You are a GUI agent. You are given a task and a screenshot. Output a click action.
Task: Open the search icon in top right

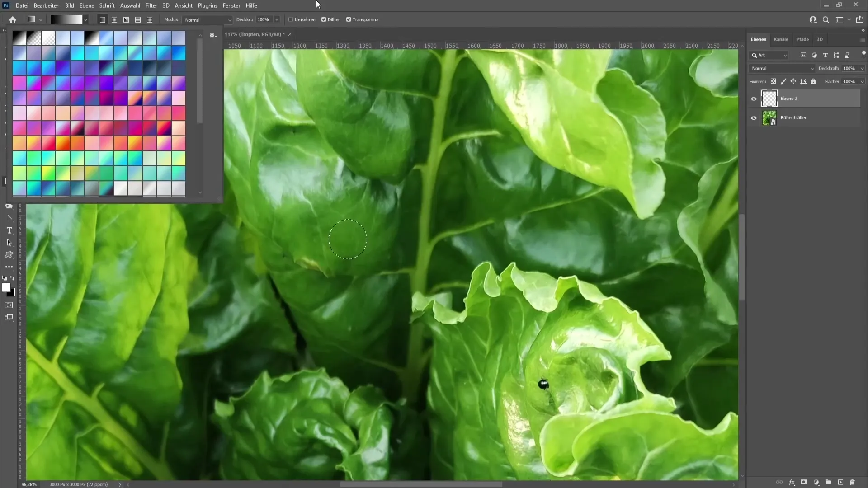[826, 19]
